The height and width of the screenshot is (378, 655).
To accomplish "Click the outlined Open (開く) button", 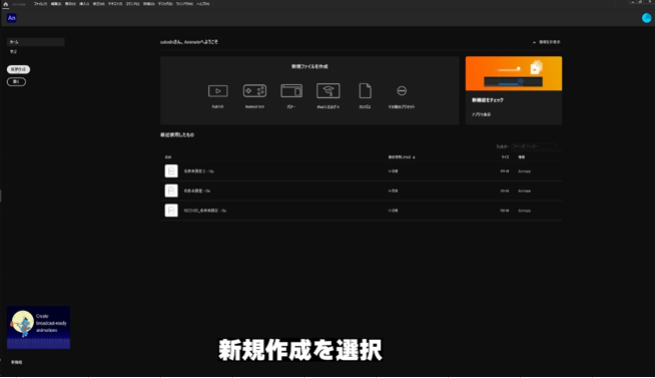I will 16,81.
